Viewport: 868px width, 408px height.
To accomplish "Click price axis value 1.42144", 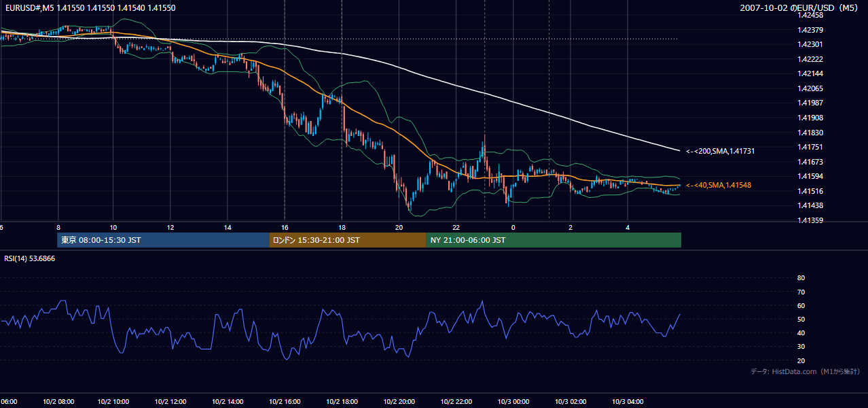I will 810,73.
